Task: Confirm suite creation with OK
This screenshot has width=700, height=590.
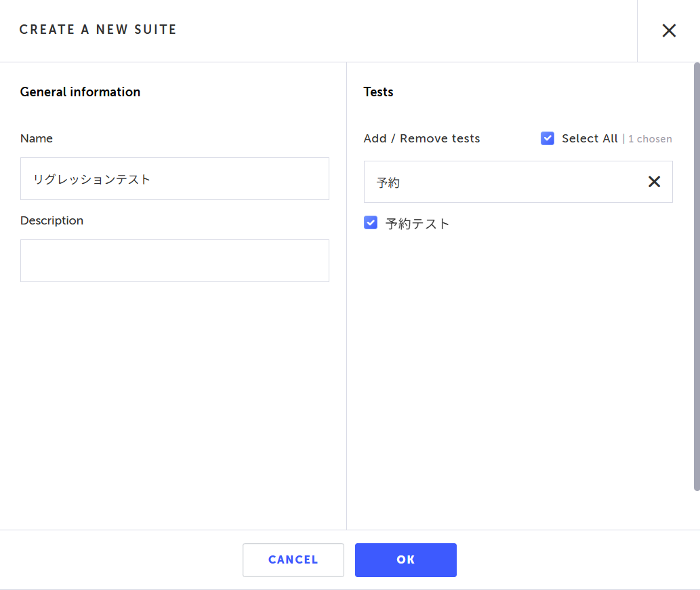Action: (406, 559)
